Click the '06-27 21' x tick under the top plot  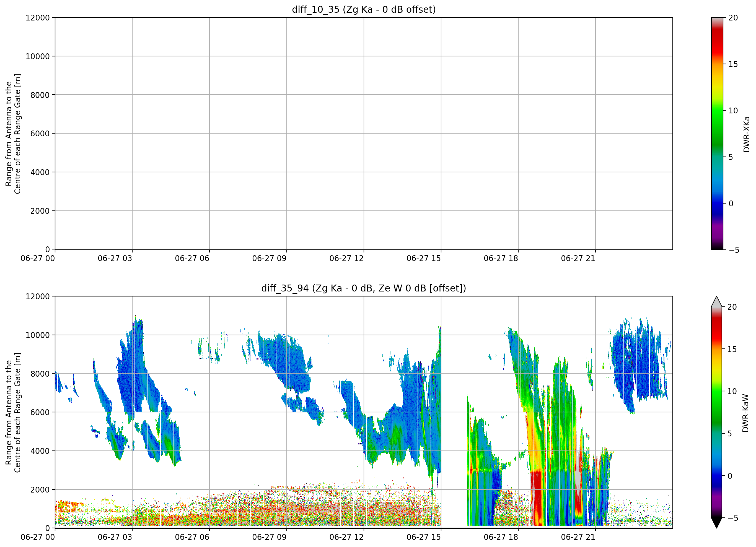[x=578, y=259]
